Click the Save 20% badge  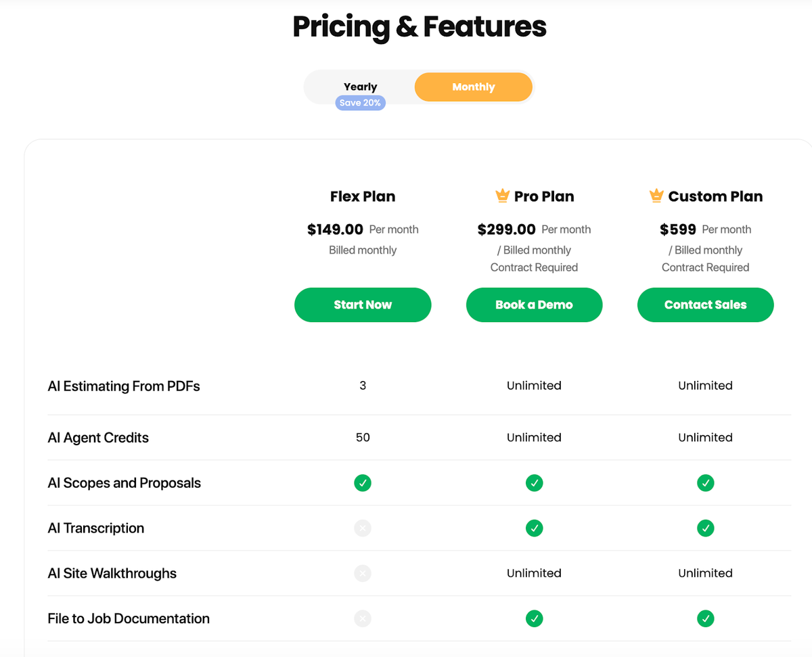click(x=360, y=103)
